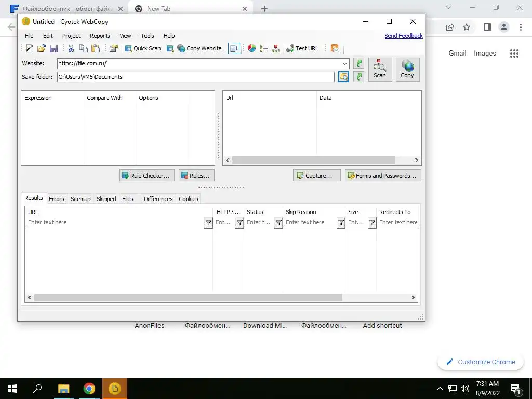
Task: Click right arrow of Url/Data scrollbar
Action: pos(416,160)
